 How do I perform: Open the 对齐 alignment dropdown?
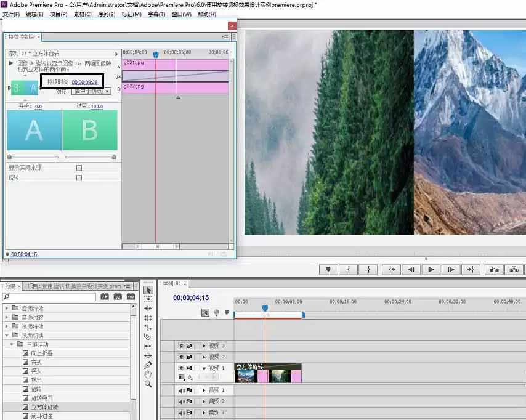(91, 91)
